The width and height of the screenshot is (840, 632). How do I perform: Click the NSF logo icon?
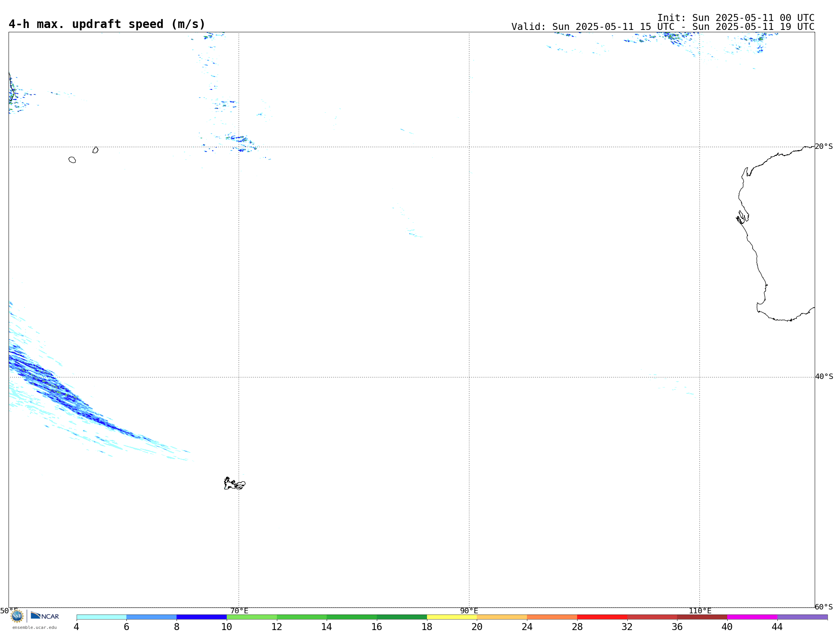click(x=17, y=616)
